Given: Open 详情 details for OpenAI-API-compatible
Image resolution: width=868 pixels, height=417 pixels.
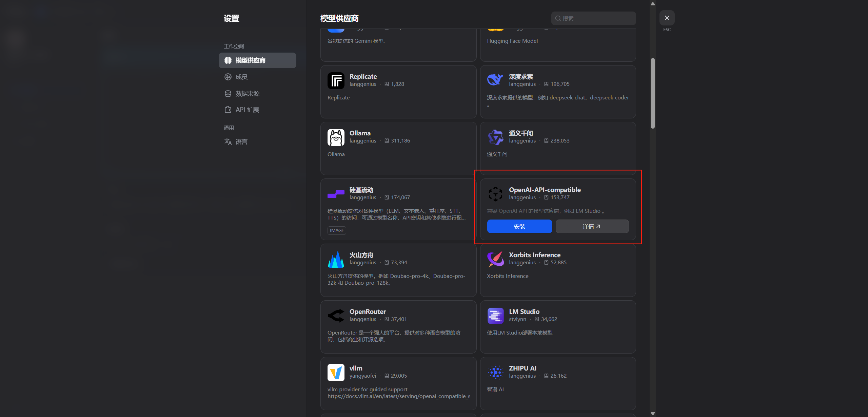Looking at the screenshot, I should 592,226.
